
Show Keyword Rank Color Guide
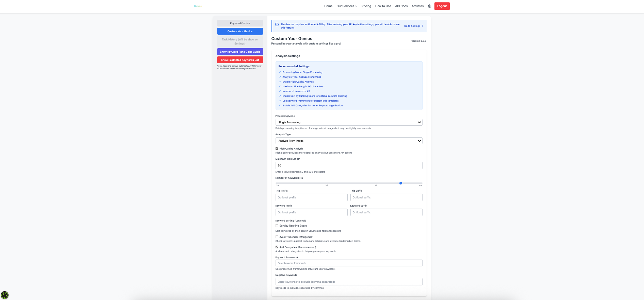coord(240,52)
